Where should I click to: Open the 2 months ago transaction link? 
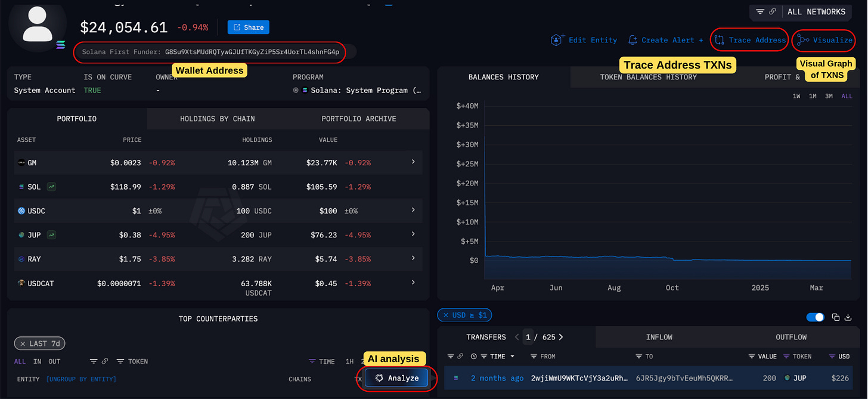point(497,378)
